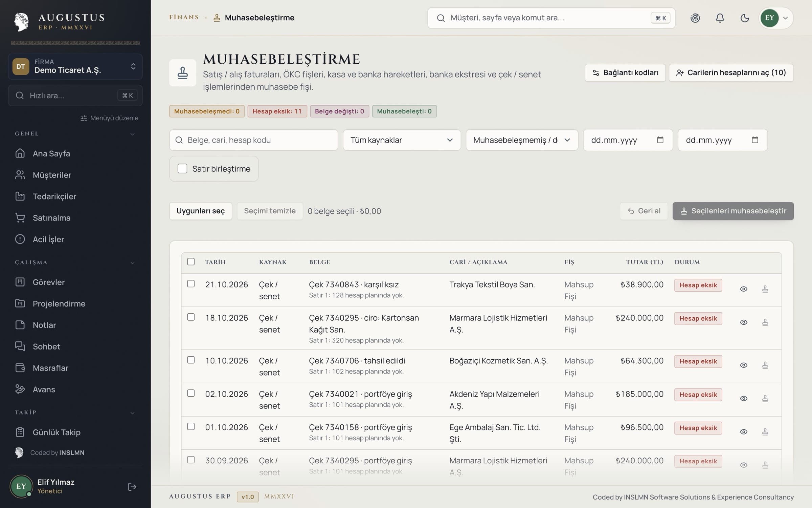Open Müşteriler in the sidebar
This screenshot has height=508, width=812.
52,175
